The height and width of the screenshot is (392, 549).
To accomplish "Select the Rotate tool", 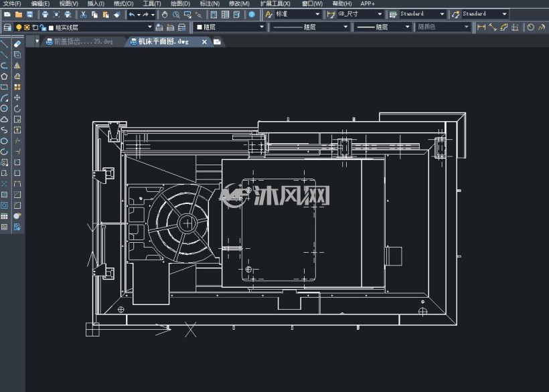I will [17, 108].
